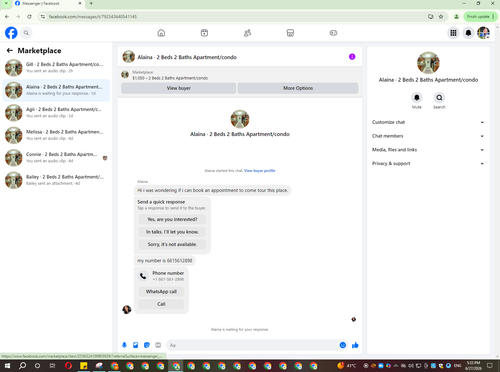Open a new browser tab

click(x=91, y=3)
